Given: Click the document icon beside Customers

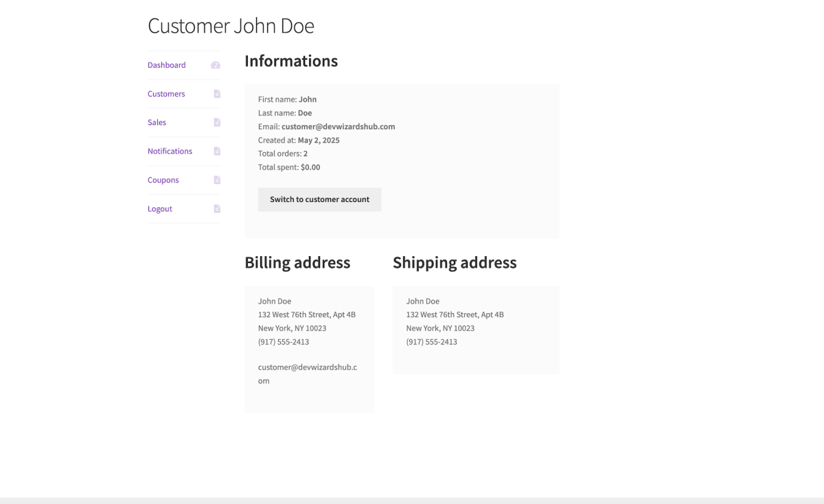Looking at the screenshot, I should (x=217, y=94).
